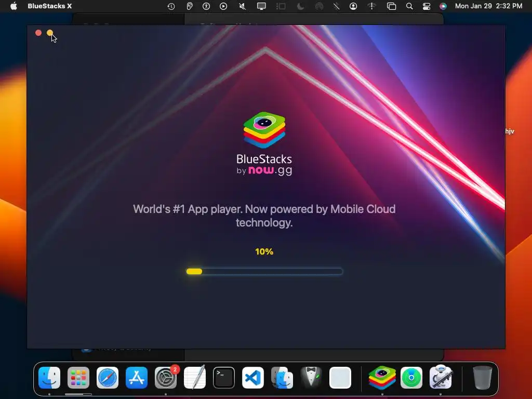Click the Time Machine menu bar icon
The height and width of the screenshot is (399, 532).
[171, 6]
